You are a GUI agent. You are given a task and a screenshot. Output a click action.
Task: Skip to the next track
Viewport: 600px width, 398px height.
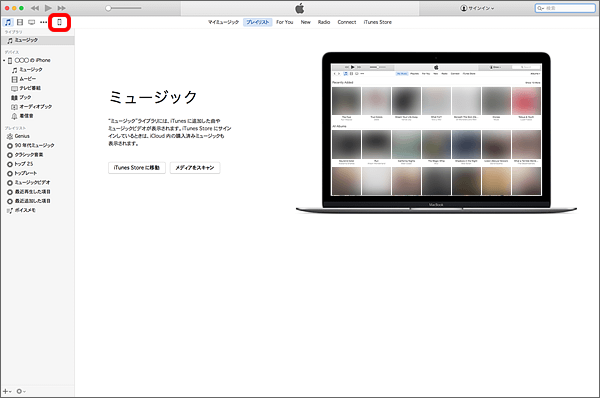[x=61, y=8]
